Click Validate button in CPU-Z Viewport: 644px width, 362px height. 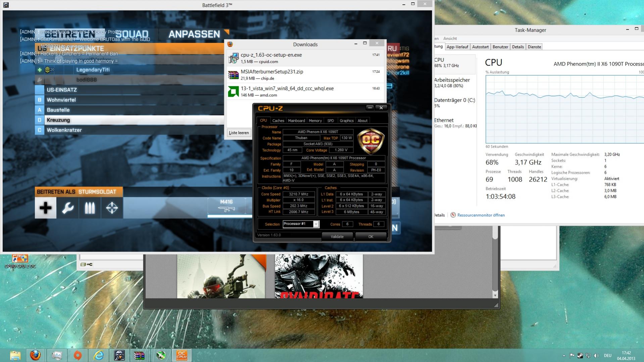[337, 237]
